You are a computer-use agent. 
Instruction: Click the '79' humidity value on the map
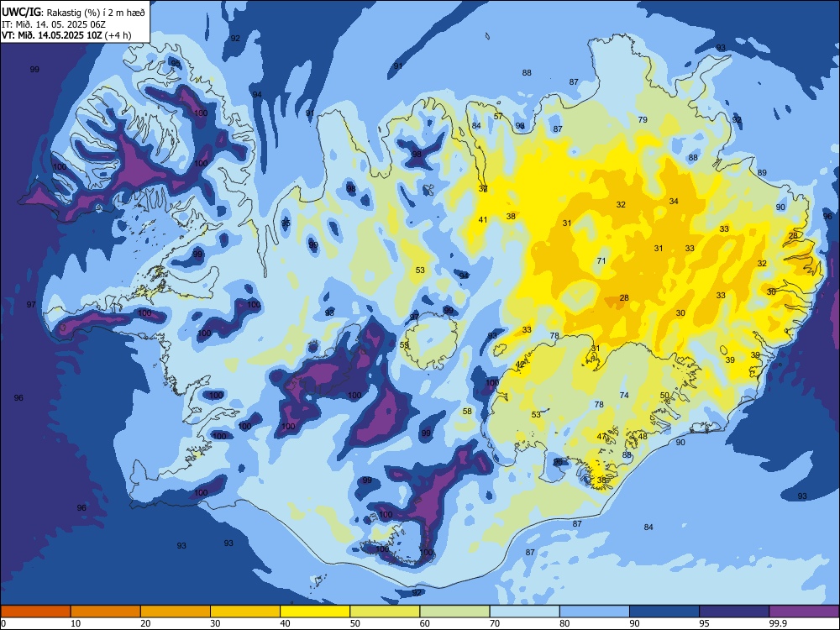coord(643,119)
